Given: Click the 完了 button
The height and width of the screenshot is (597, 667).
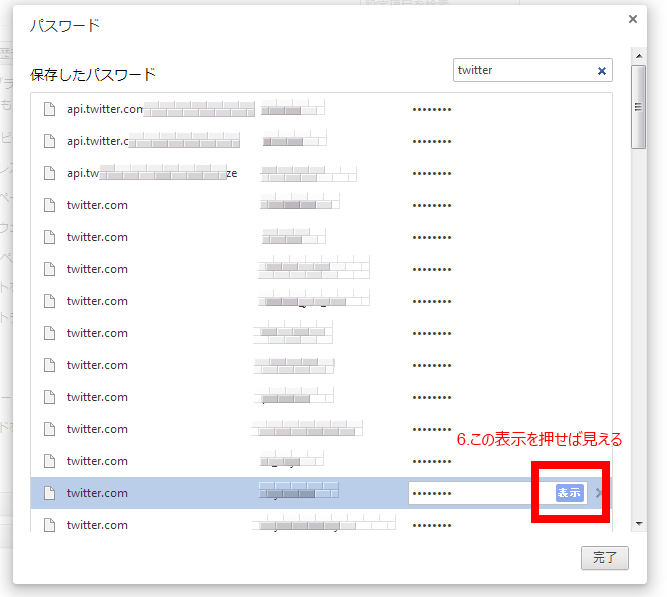Looking at the screenshot, I should (604, 557).
